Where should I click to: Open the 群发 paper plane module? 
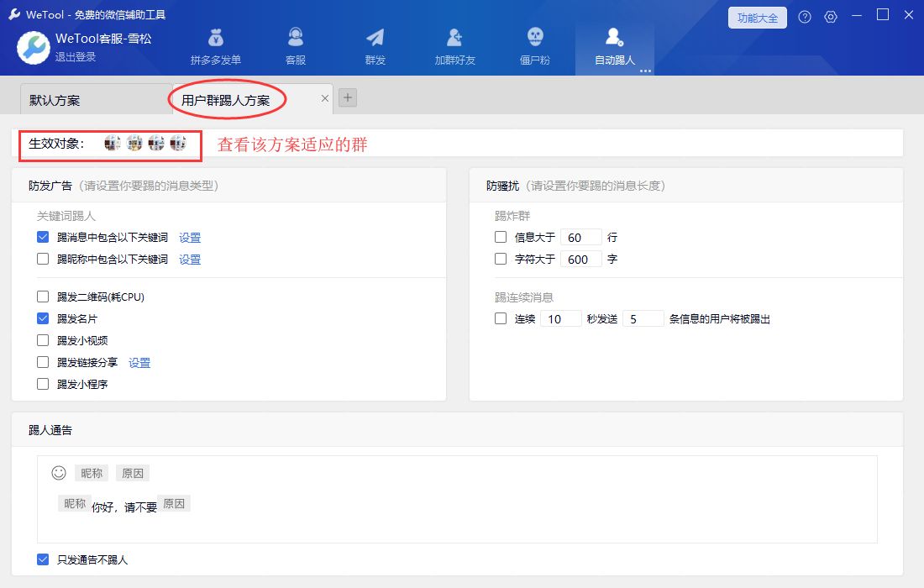click(375, 46)
